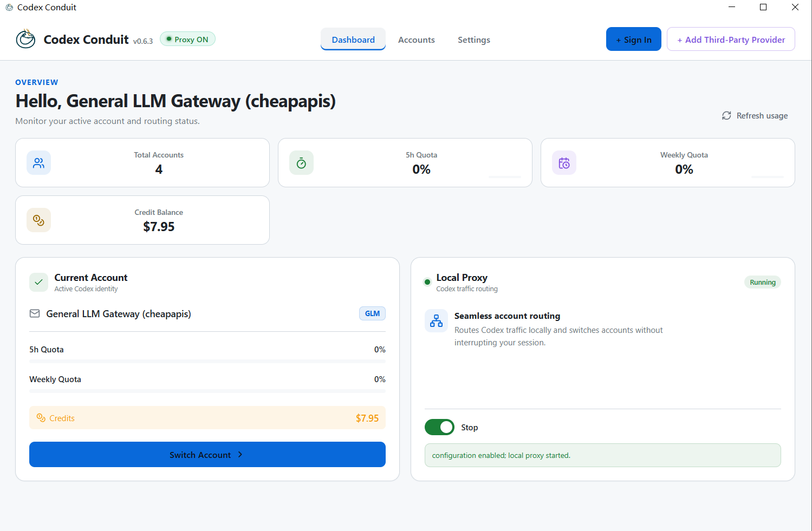Click the Total Accounts people icon
812x531 pixels.
pos(38,163)
